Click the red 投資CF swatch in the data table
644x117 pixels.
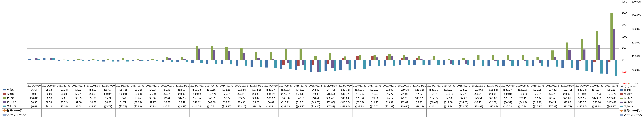(x=4, y=94)
